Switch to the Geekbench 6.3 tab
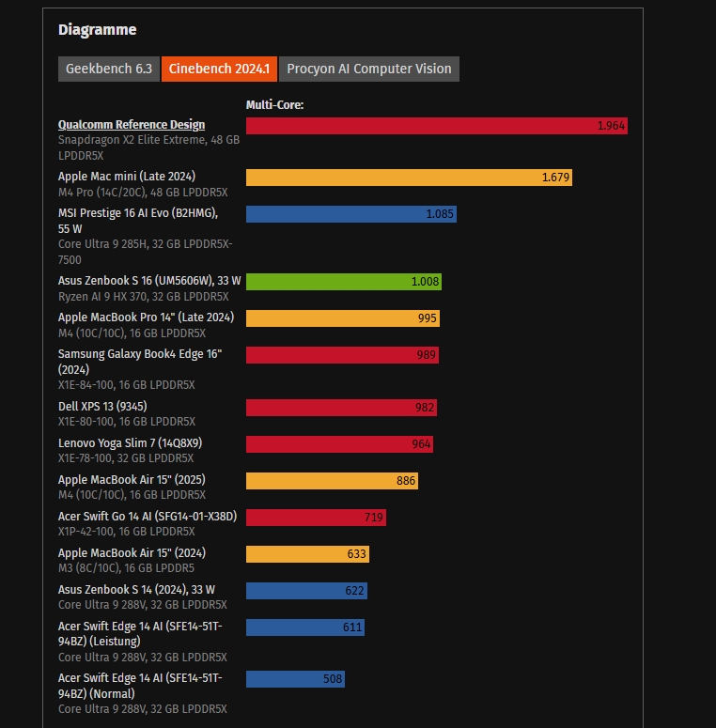716x728 pixels. [x=109, y=69]
